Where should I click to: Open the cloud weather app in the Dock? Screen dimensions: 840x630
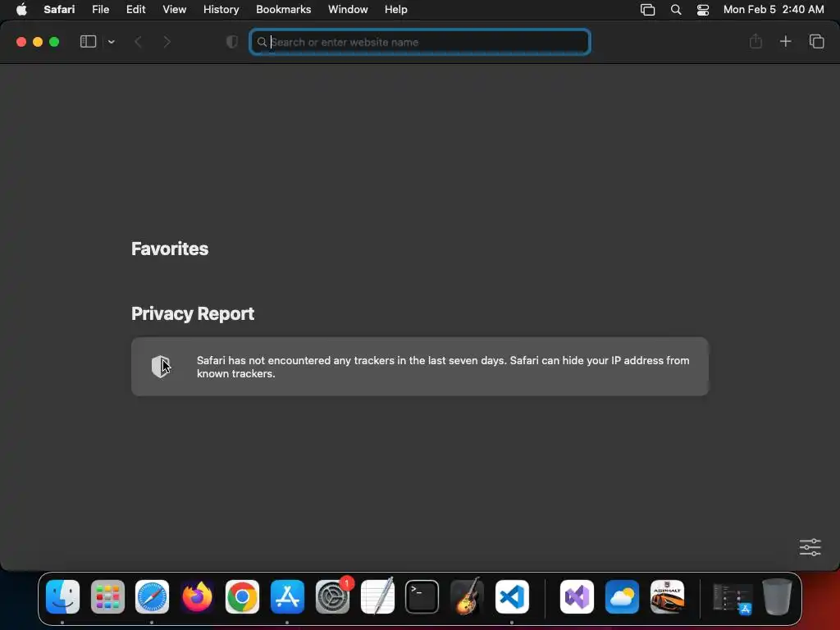[622, 596]
